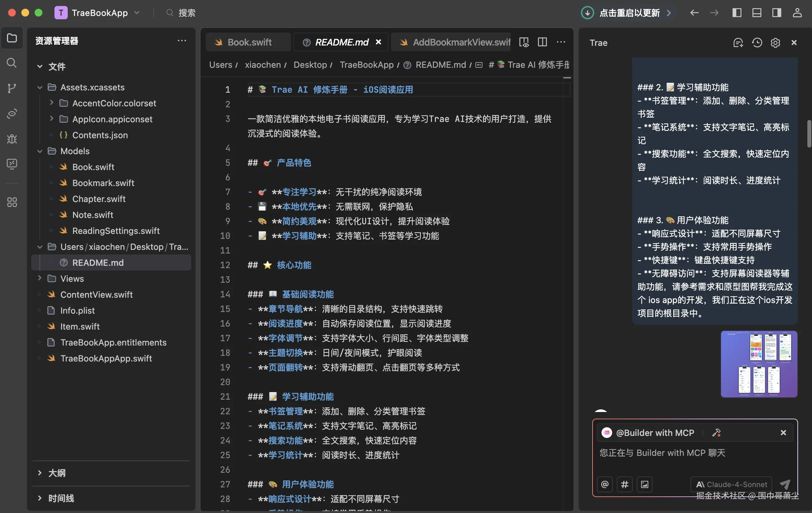Select the Source Control icon
The image size is (812, 513).
click(12, 88)
